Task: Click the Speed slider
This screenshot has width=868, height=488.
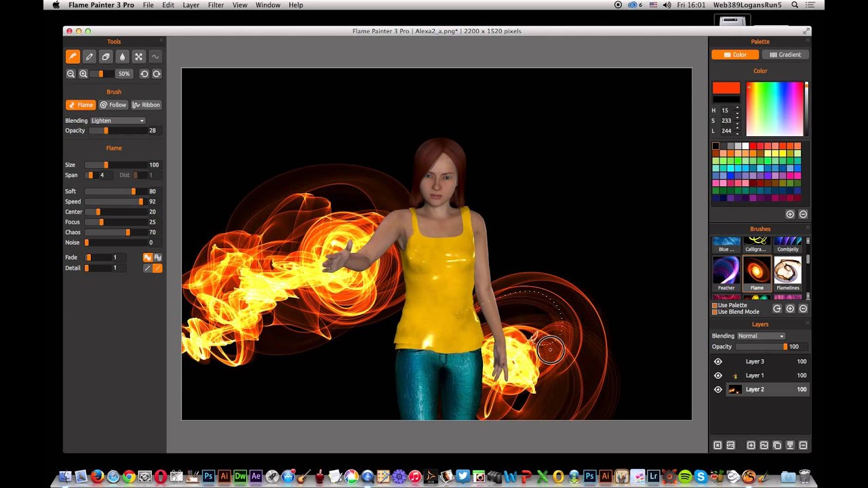Action: pos(117,202)
